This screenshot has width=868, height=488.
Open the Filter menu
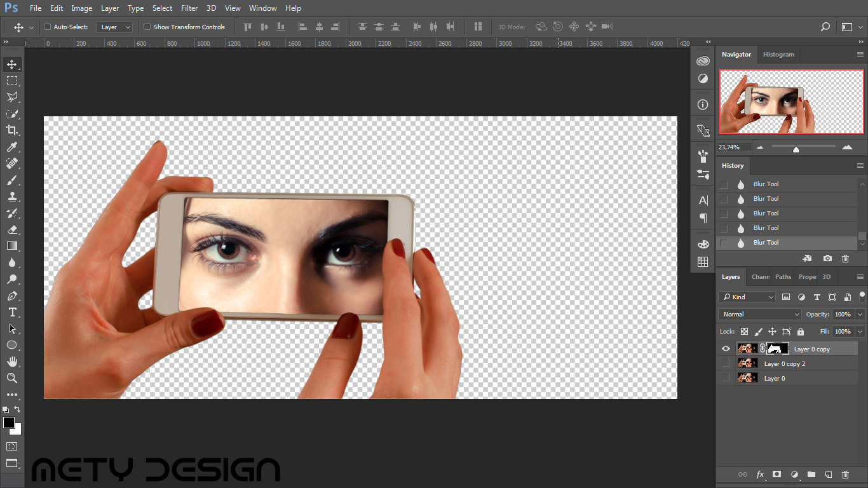[x=189, y=8]
